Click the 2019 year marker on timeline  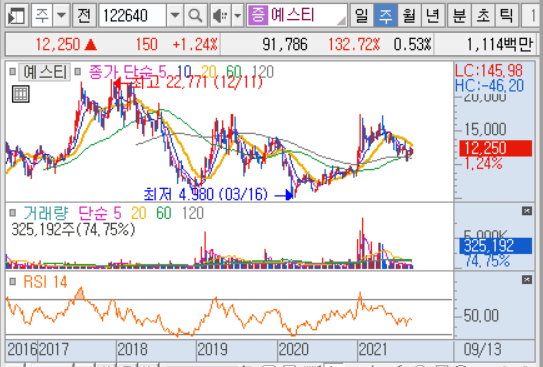point(213,349)
